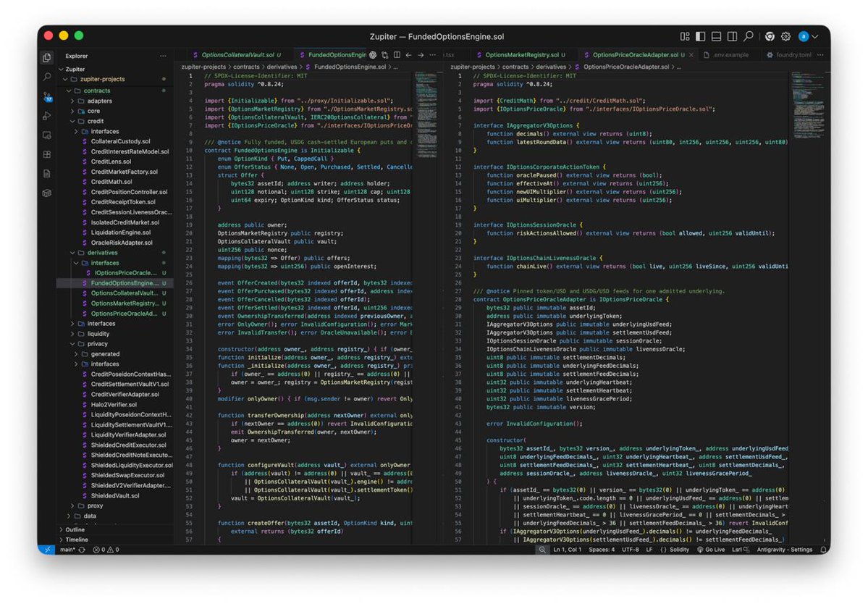Screen dimensions: 868x604
Task: Open Halo2Verifier.sol file
Action: click(114, 405)
